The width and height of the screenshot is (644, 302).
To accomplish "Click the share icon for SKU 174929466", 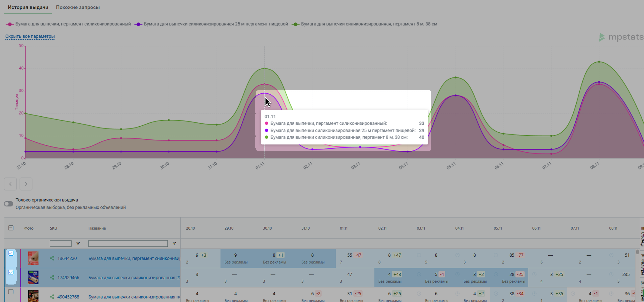I will click(x=52, y=277).
